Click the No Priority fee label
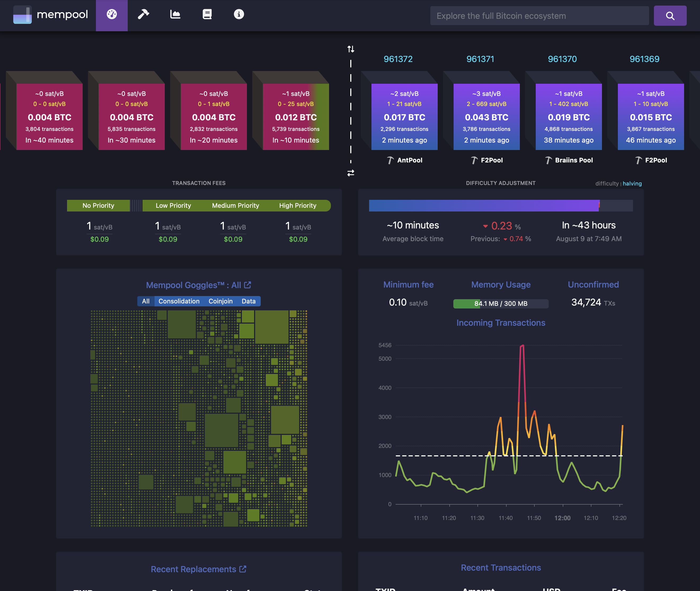This screenshot has width=700, height=591. pos(99,205)
